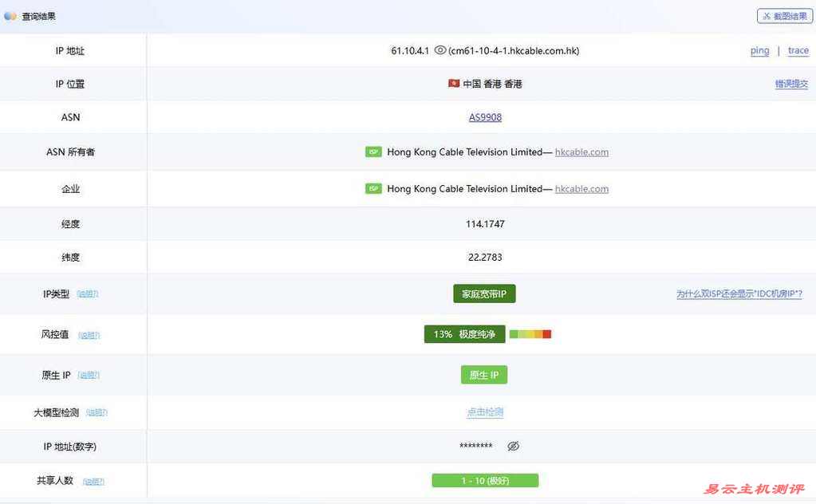This screenshot has height=504, width=816.
Task: Toggle hidden numeric IP eye-slash icon
Action: (513, 446)
